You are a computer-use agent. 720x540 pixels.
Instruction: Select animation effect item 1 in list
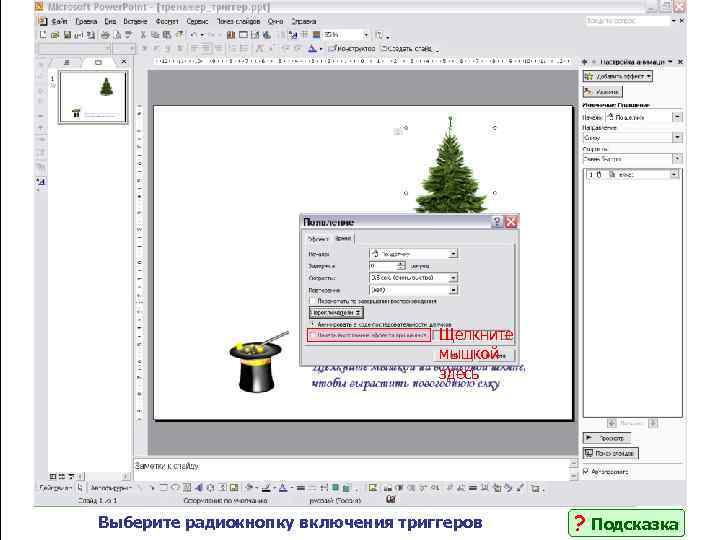[632, 174]
